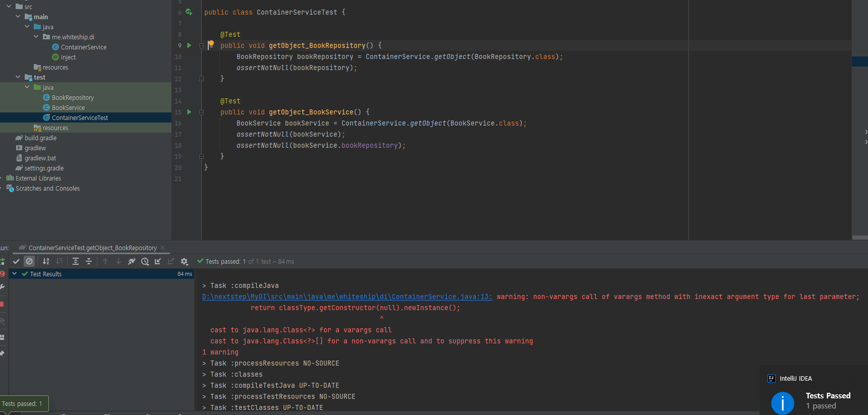This screenshot has width=868, height=415.
Task: Click '1 warning' console line
Action: [220, 352]
